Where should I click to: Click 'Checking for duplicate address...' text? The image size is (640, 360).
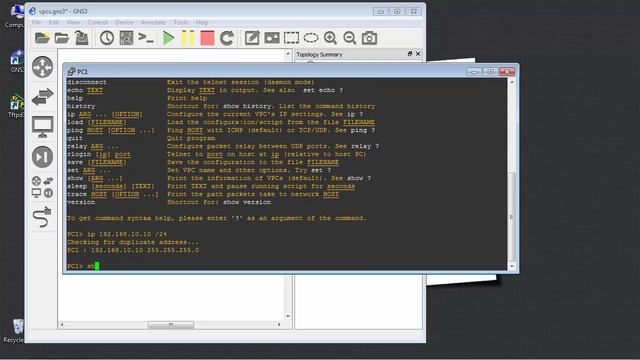(133, 242)
